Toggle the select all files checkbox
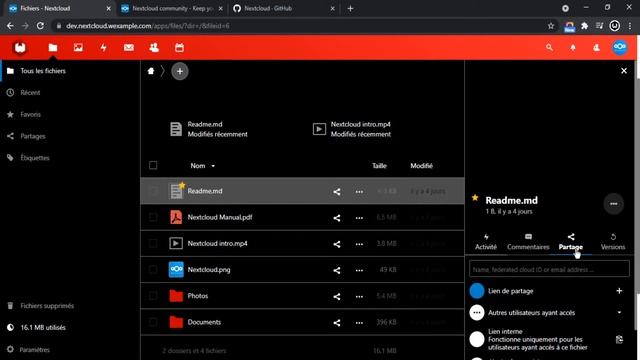640x360 pixels. [x=153, y=165]
